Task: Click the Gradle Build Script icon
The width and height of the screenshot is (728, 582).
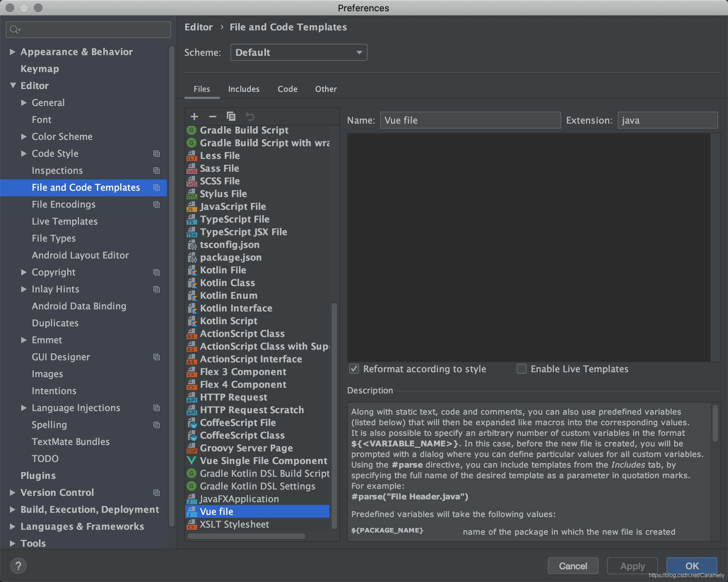Action: pos(192,130)
